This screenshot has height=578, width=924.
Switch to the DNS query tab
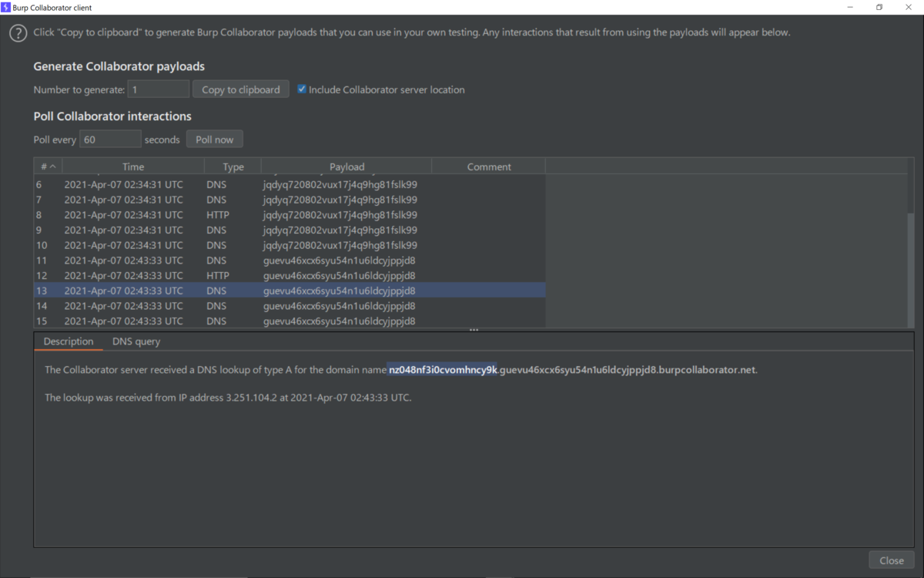[136, 341]
